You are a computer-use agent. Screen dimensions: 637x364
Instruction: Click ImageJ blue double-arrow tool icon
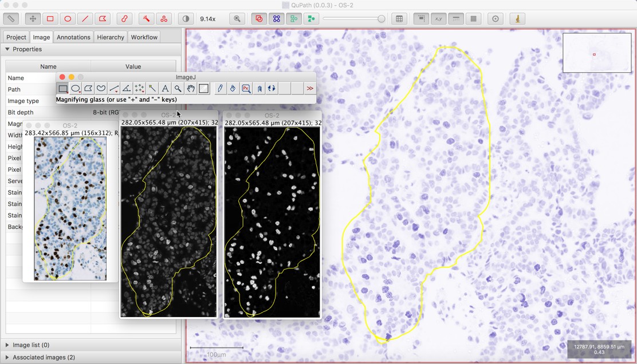point(272,89)
